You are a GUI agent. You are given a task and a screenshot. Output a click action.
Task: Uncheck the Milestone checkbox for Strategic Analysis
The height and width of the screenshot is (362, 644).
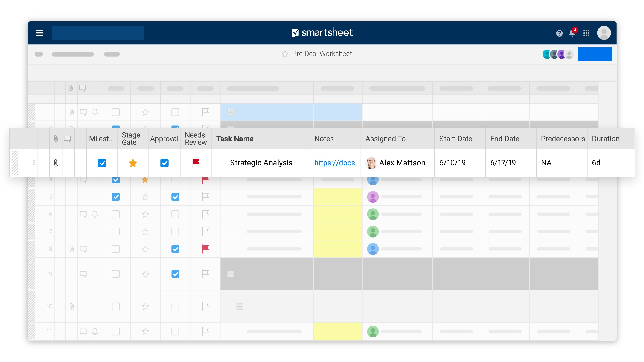102,163
